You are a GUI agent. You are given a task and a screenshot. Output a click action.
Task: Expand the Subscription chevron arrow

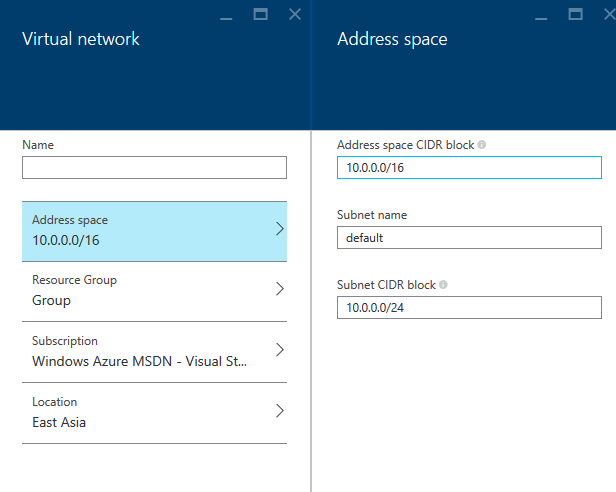click(x=280, y=350)
